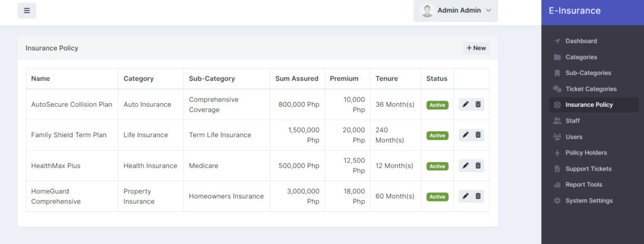Delete the HealthMax Plus policy
Screen dimensions: 644x244
[478, 165]
